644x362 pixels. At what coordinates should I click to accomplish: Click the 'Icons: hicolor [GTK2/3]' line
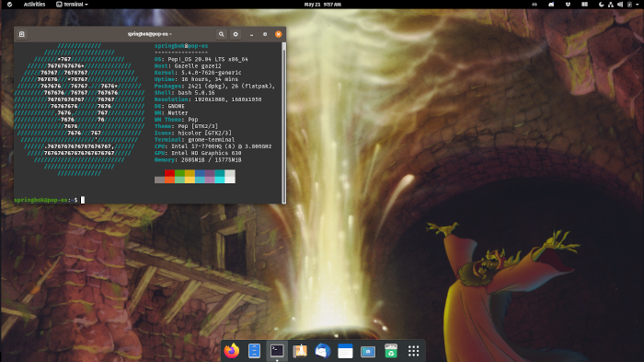click(x=193, y=133)
